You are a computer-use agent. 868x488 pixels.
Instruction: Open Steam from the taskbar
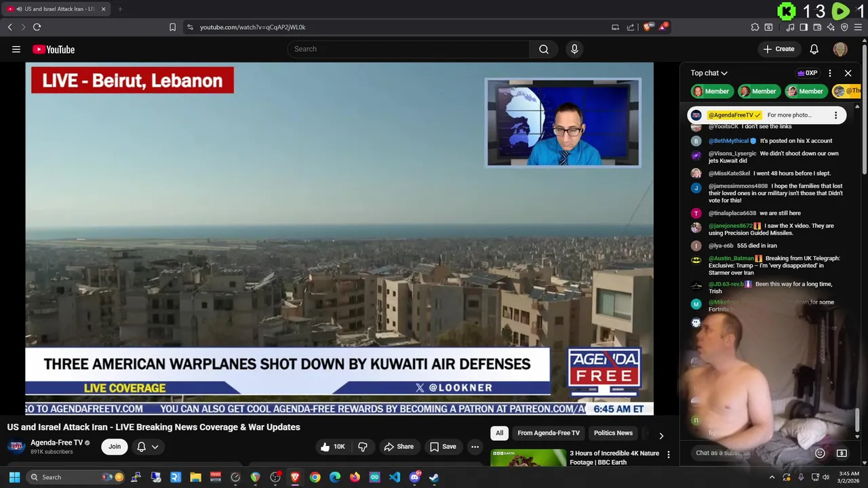click(434, 477)
